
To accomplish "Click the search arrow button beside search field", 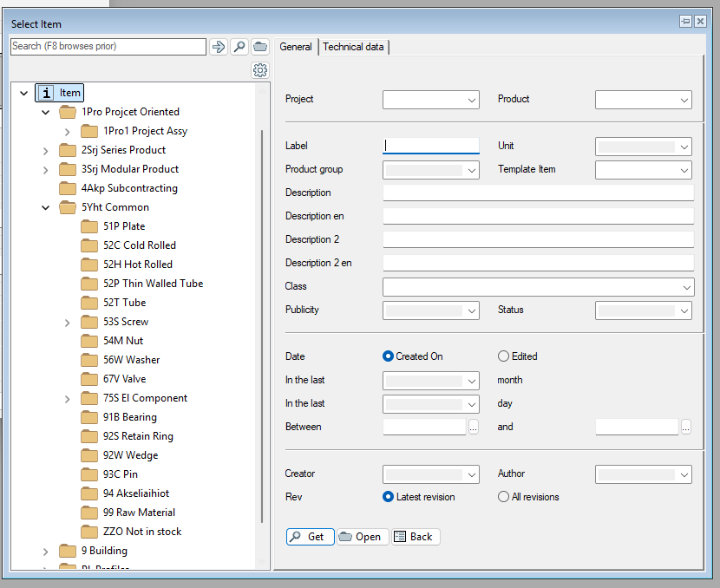I will pyautogui.click(x=219, y=47).
